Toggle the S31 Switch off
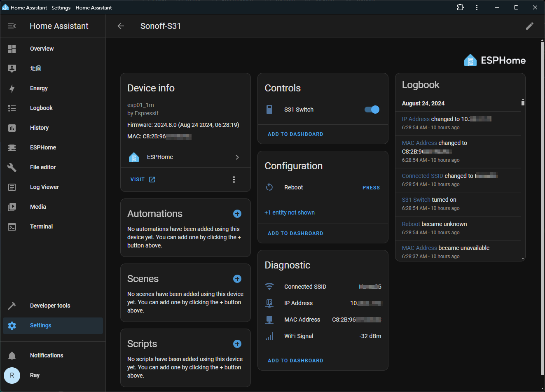 372,110
